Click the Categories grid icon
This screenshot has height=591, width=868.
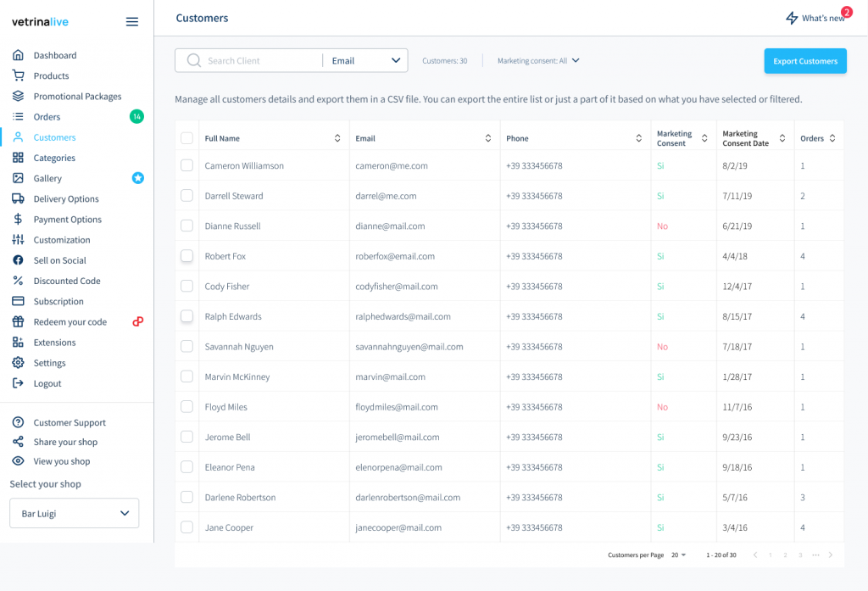coord(19,158)
